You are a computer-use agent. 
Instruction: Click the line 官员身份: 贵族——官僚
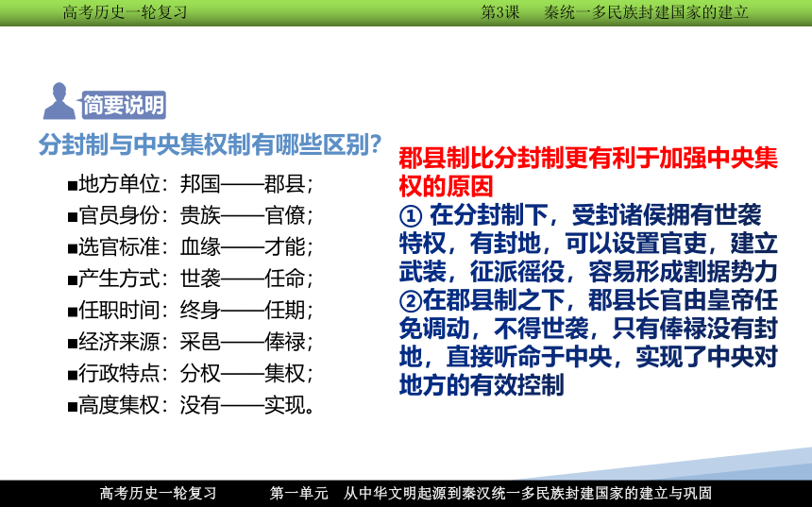point(190,215)
